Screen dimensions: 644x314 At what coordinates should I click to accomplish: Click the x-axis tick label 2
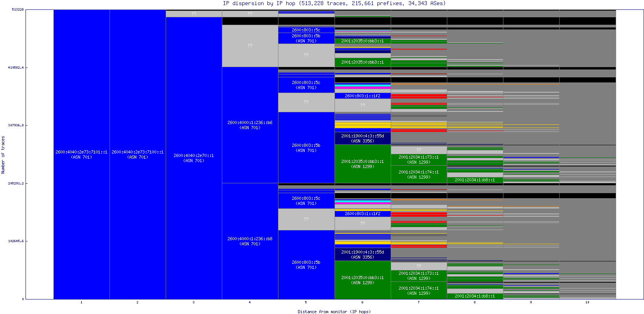click(137, 302)
